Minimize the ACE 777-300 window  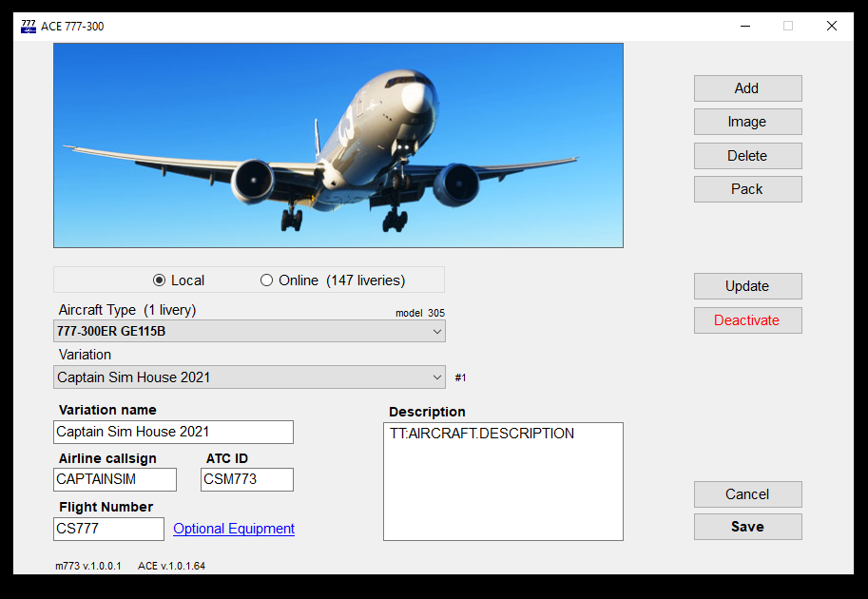click(x=743, y=26)
